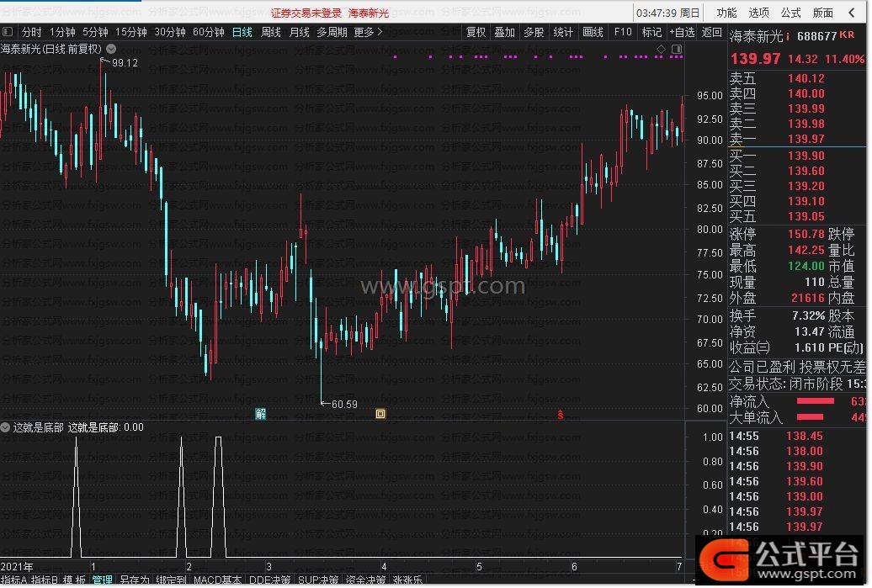
Task: Select the 60分钟 period
Action: pos(209,32)
